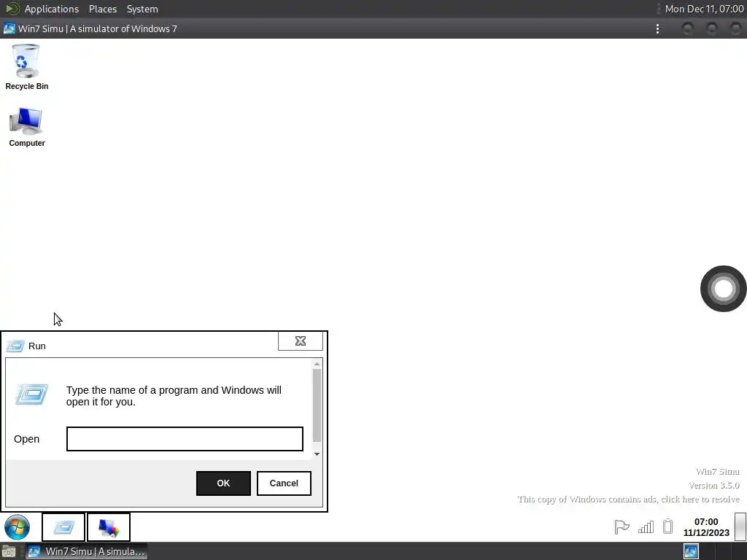Focus the Open text input field
The height and width of the screenshot is (560, 747).
click(x=185, y=438)
